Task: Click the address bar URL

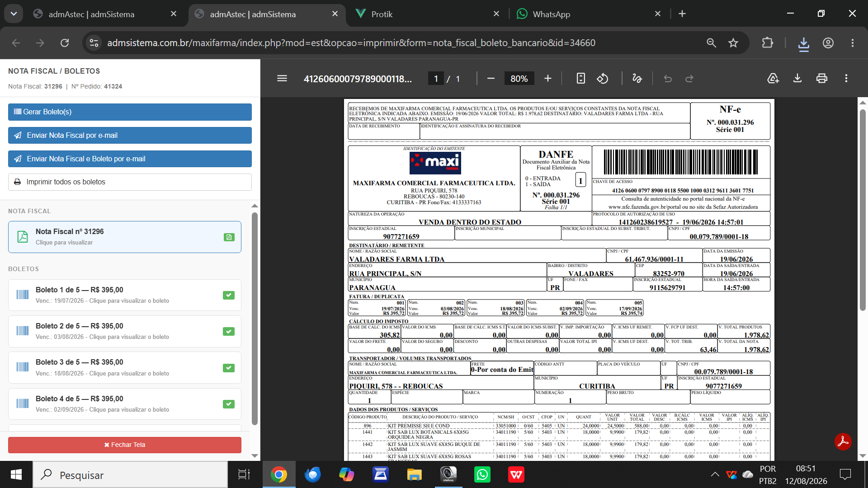Action: pyautogui.click(x=351, y=43)
